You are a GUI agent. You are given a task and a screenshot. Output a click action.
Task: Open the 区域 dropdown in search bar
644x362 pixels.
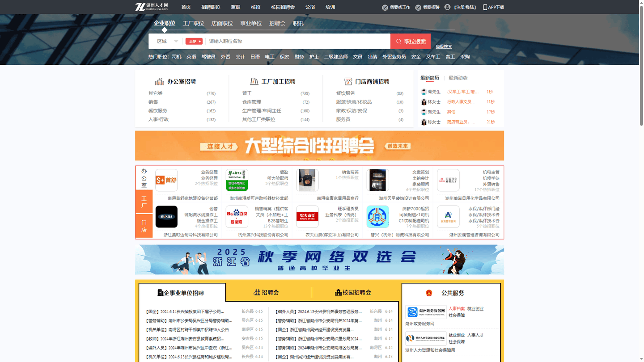tap(167, 41)
